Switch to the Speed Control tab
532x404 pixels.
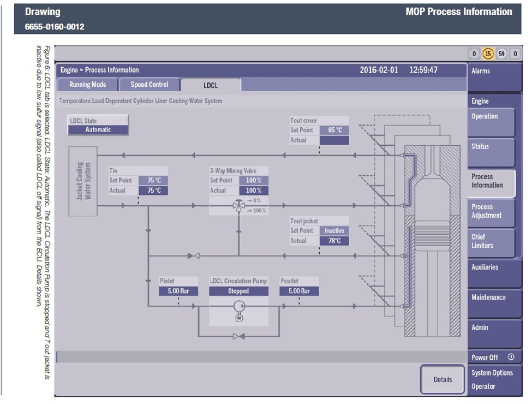[x=150, y=85]
